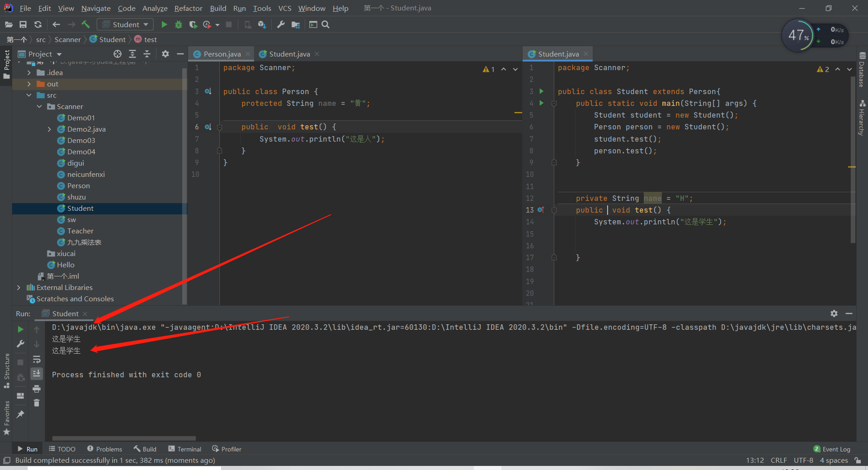868x470 pixels.
Task: Toggle the Structure tool window
Action: click(7, 370)
